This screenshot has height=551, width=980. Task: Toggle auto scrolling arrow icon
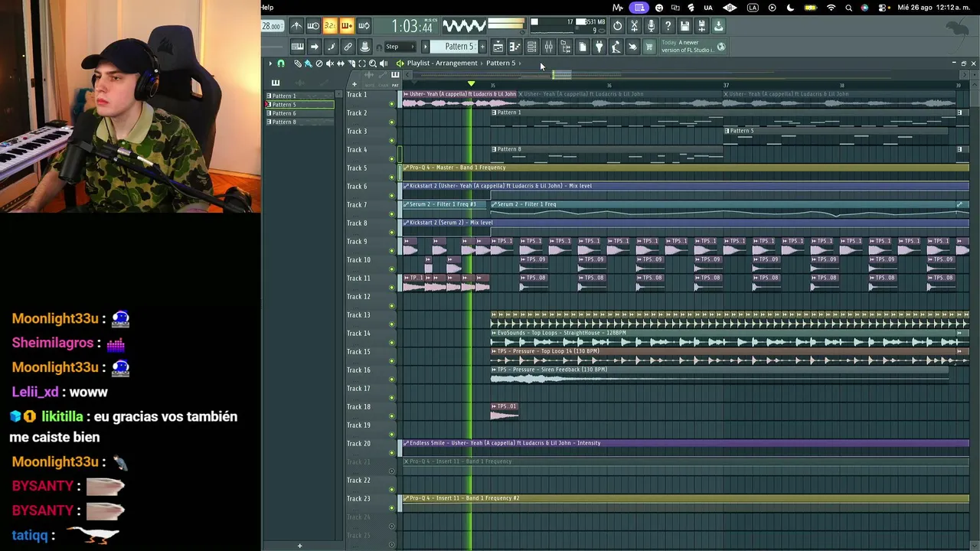pos(315,47)
